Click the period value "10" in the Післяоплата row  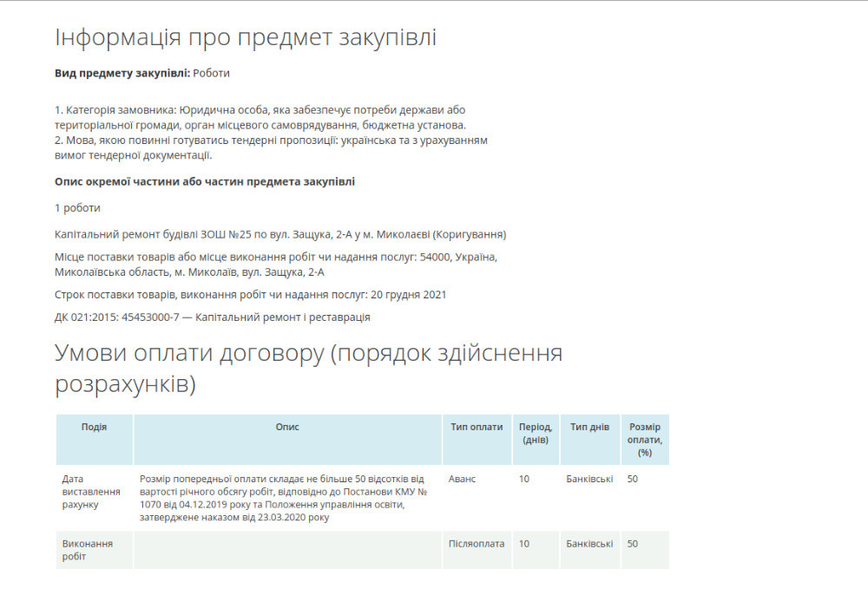click(x=523, y=544)
